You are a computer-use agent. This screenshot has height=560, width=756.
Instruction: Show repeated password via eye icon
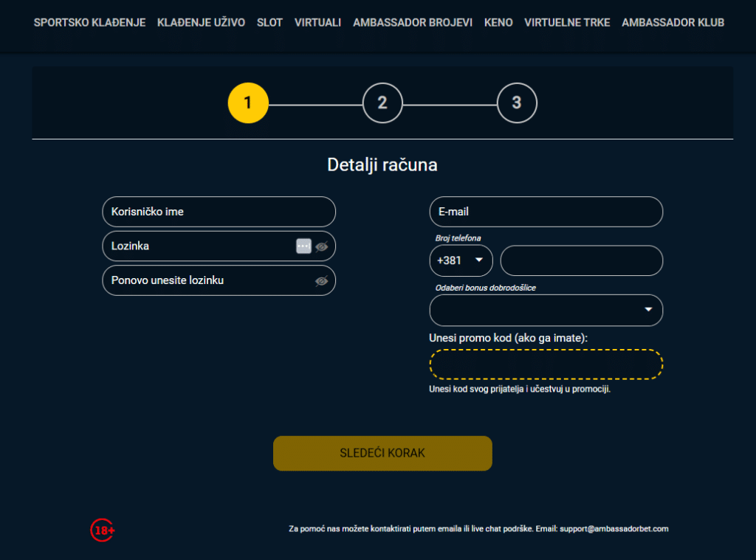point(322,281)
